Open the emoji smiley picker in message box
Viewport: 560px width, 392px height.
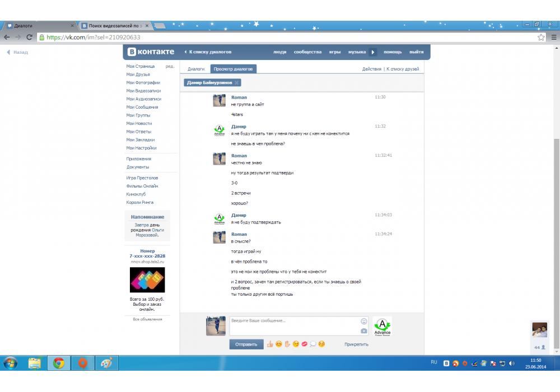(x=364, y=321)
